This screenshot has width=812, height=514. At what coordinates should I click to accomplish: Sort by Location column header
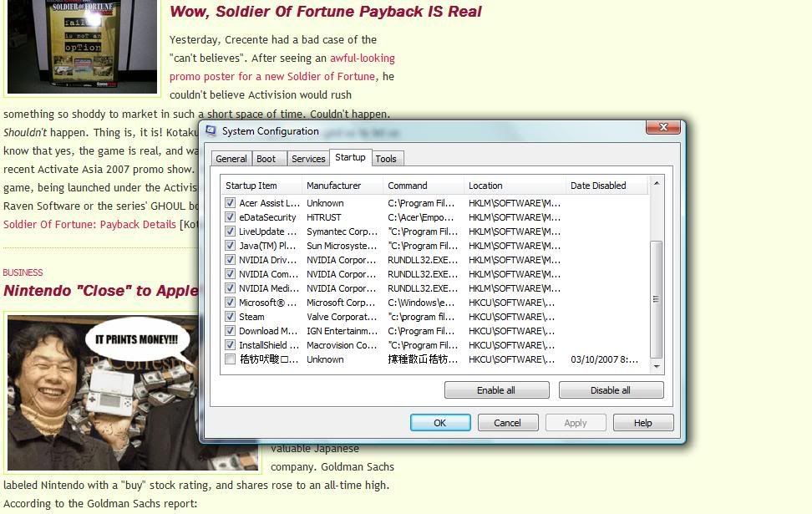(x=515, y=186)
